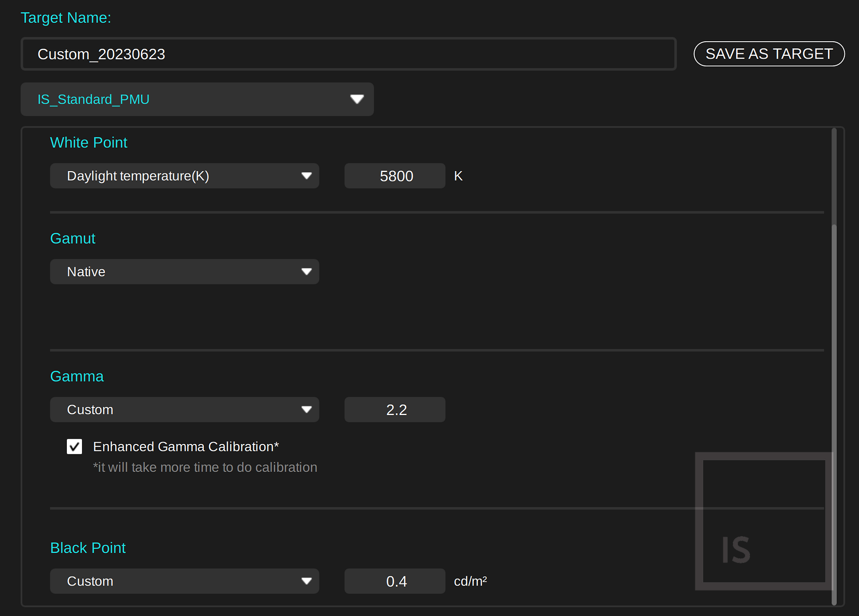
Task: Expand the Daylight temperature(K) white point dropdown
Action: [x=184, y=176]
